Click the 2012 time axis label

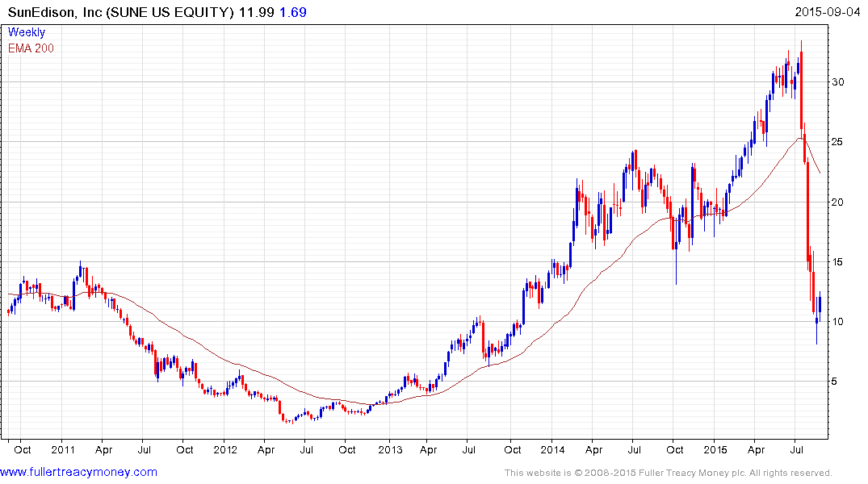pos(225,449)
